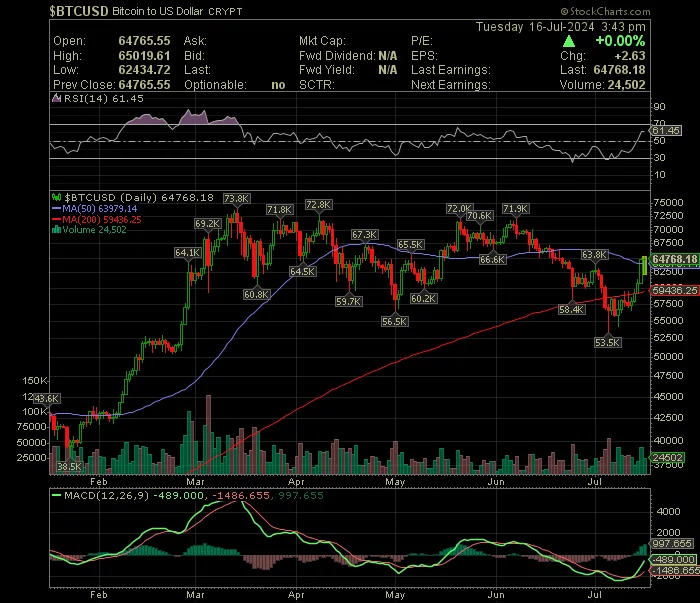The image size is (700, 603).
Task: Click the 69.2K price annotation
Action: 208,223
